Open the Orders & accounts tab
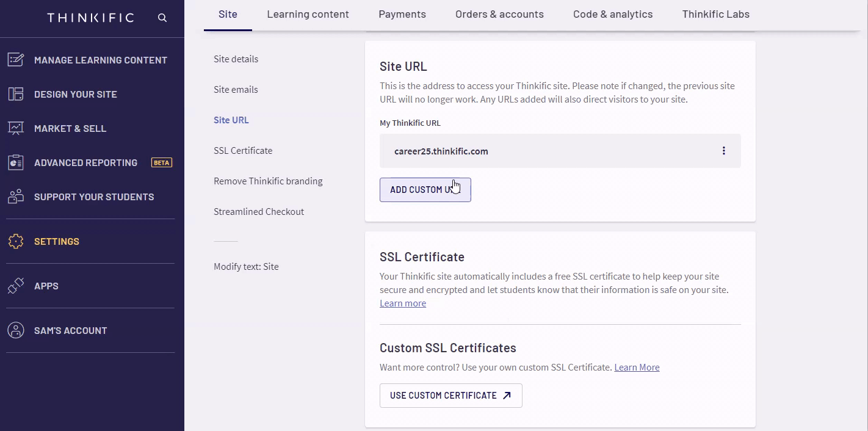 (x=499, y=14)
